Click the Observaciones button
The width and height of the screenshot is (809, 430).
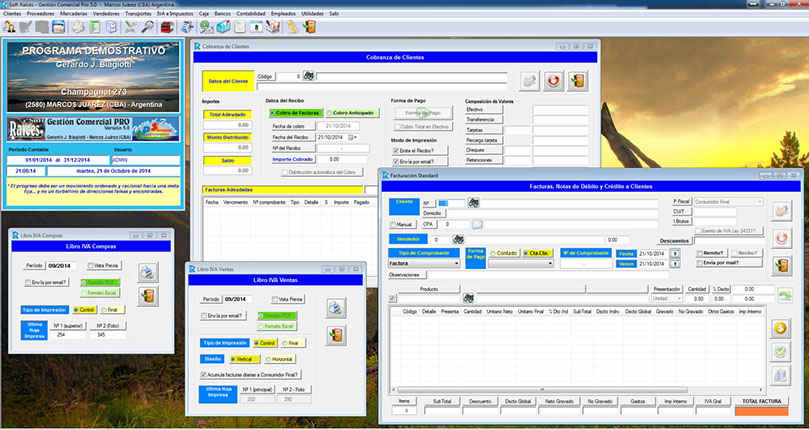[x=404, y=275]
